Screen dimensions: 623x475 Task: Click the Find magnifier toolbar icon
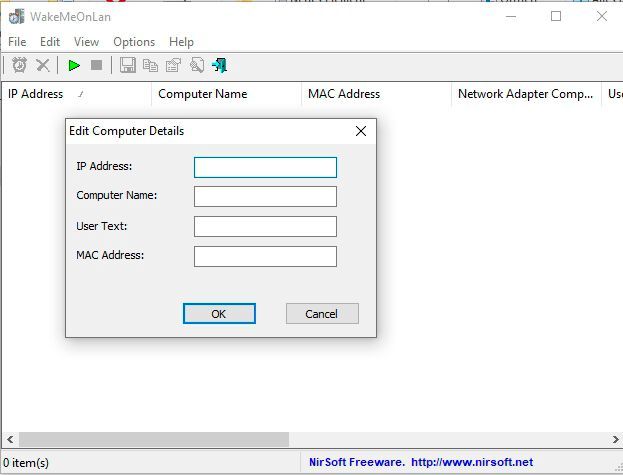(x=197, y=65)
